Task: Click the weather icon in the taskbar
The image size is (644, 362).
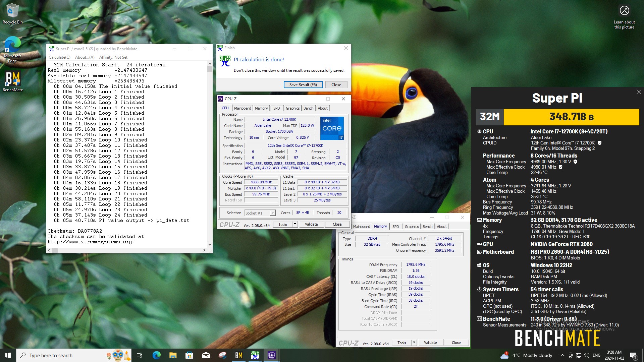Action: coord(504,355)
